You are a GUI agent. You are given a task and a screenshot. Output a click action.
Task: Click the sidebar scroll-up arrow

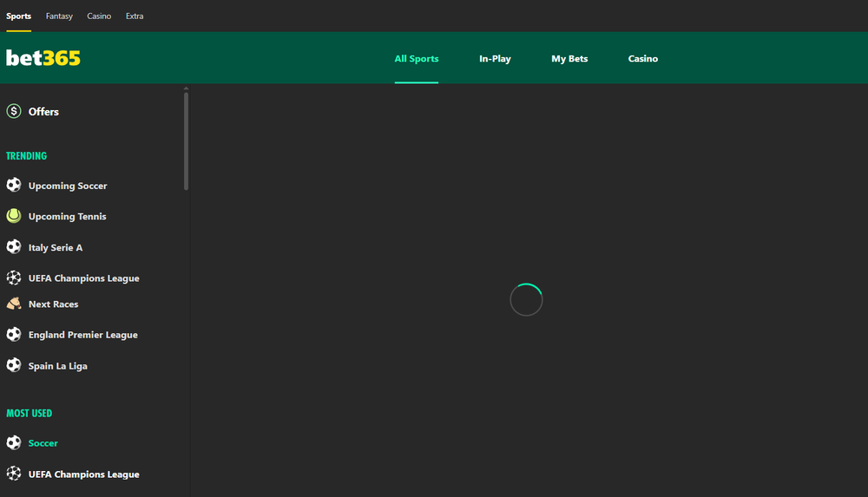click(186, 88)
